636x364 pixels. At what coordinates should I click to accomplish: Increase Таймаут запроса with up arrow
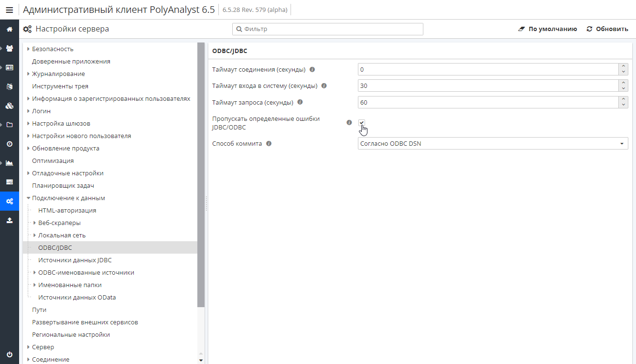623,99
